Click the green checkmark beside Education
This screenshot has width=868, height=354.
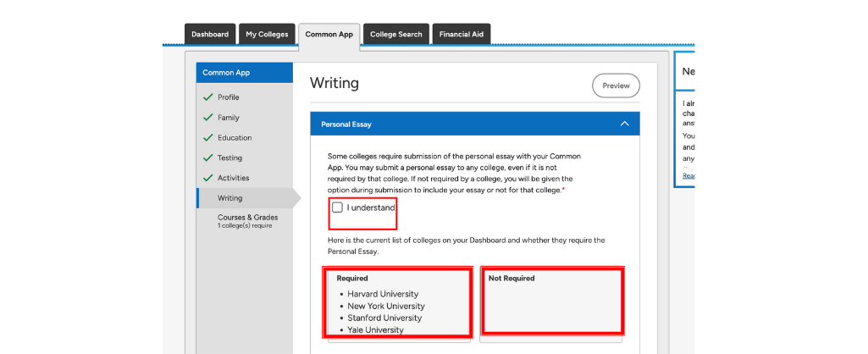[x=207, y=137]
